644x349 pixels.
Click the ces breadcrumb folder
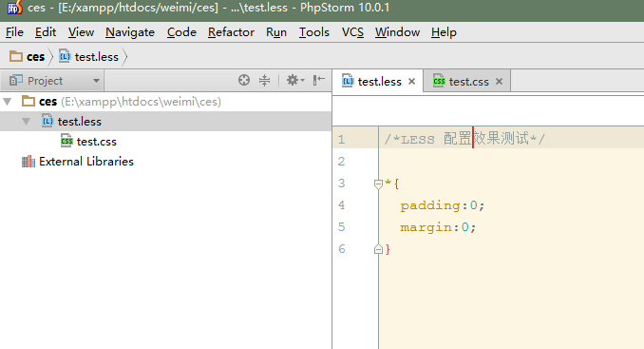(28, 56)
